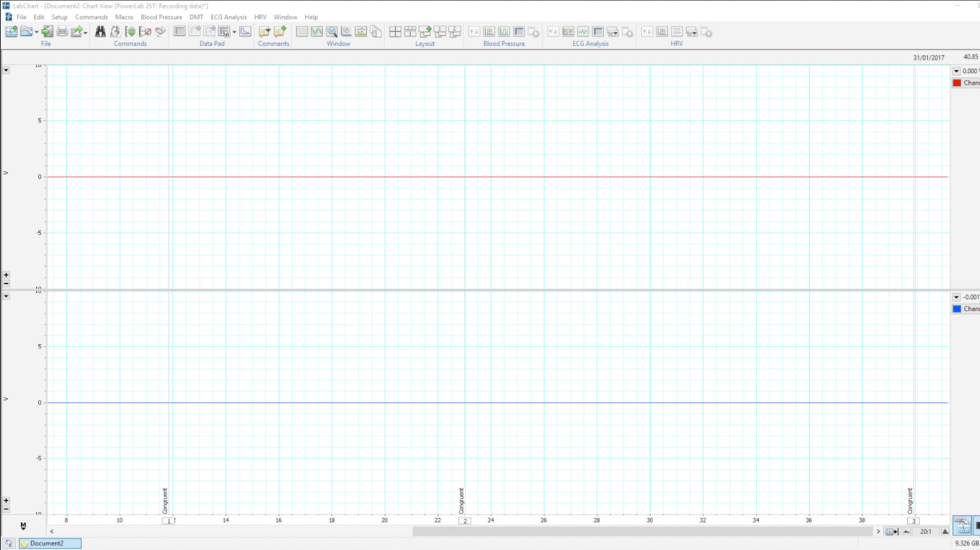
Task: Expand the top channel's left scale dropdown
Action: (x=6, y=70)
